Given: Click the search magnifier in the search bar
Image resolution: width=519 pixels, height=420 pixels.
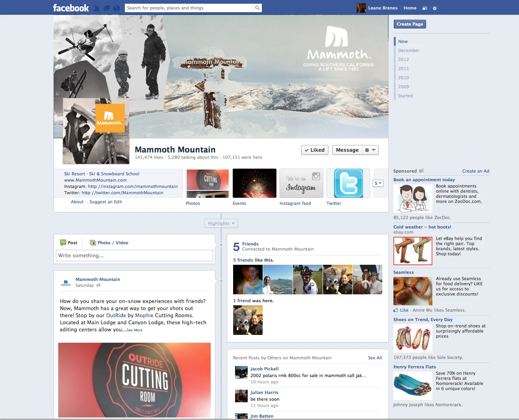Looking at the screenshot, I should tap(258, 7).
